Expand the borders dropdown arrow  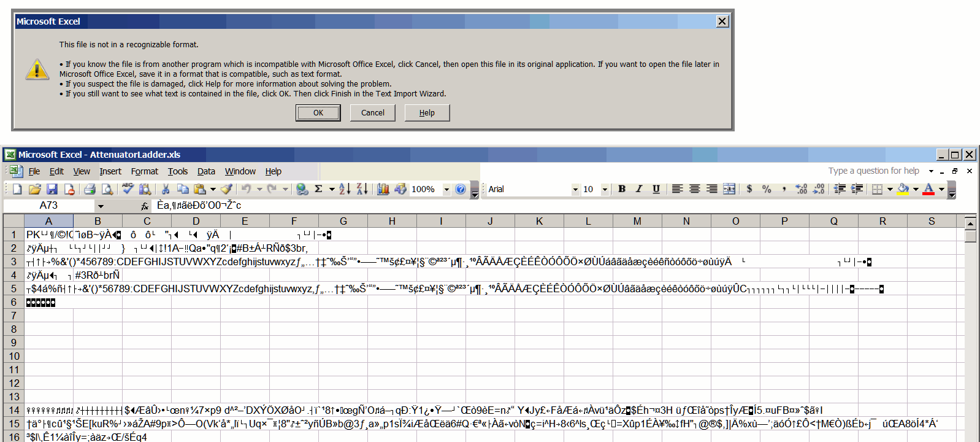coord(890,189)
